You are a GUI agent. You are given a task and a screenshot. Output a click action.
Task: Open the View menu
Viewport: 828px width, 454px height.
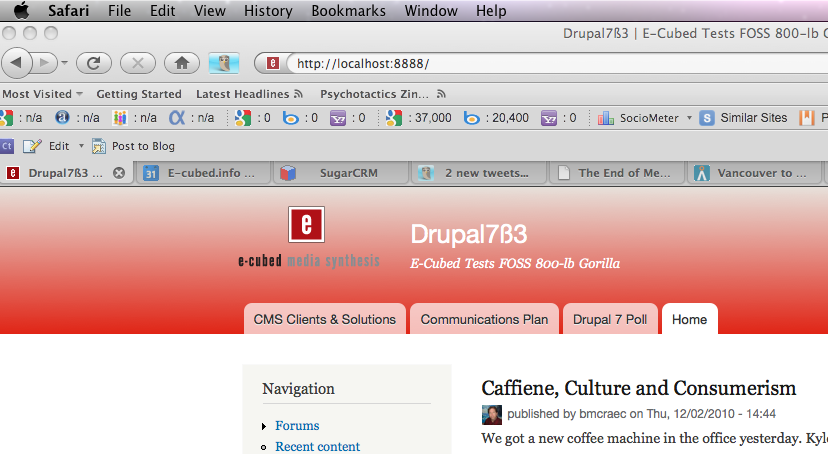click(210, 11)
